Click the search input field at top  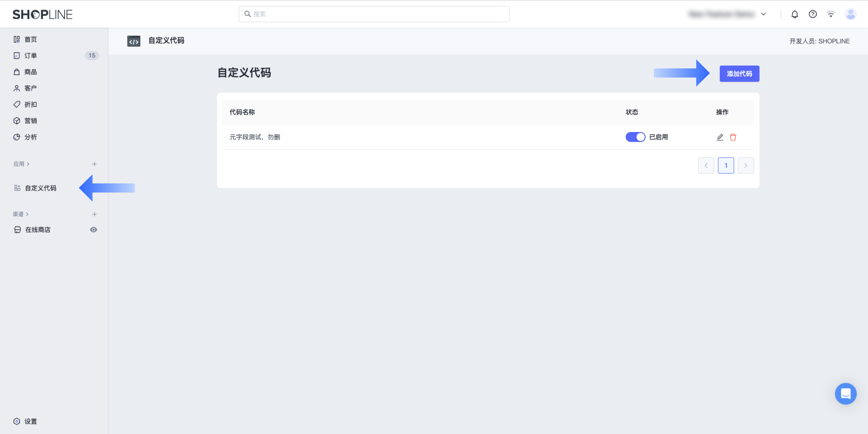(x=374, y=14)
